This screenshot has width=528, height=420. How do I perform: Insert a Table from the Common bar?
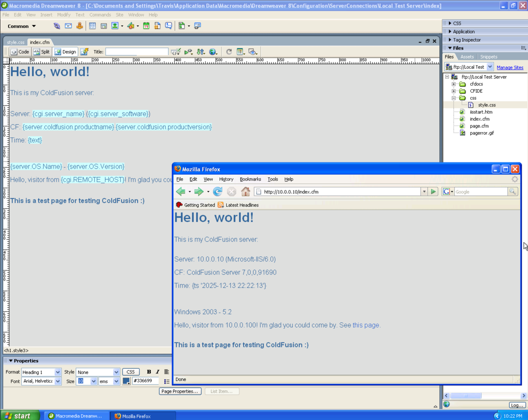(92, 26)
